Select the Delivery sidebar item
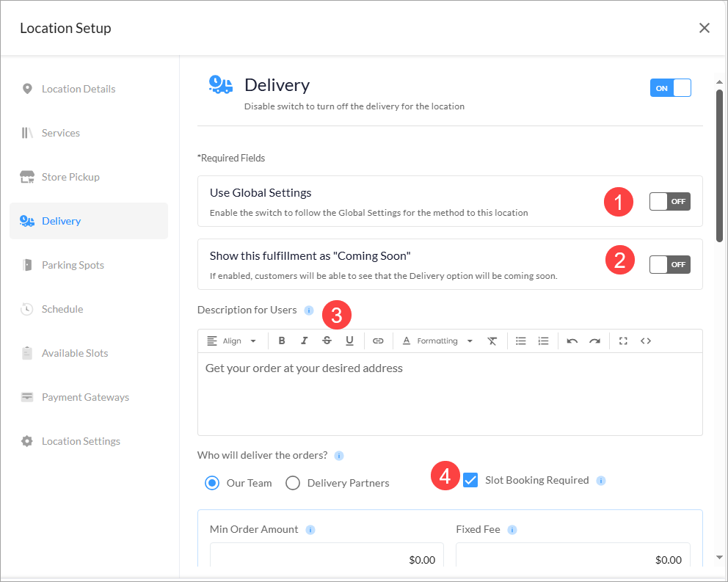728x582 pixels. click(x=89, y=221)
